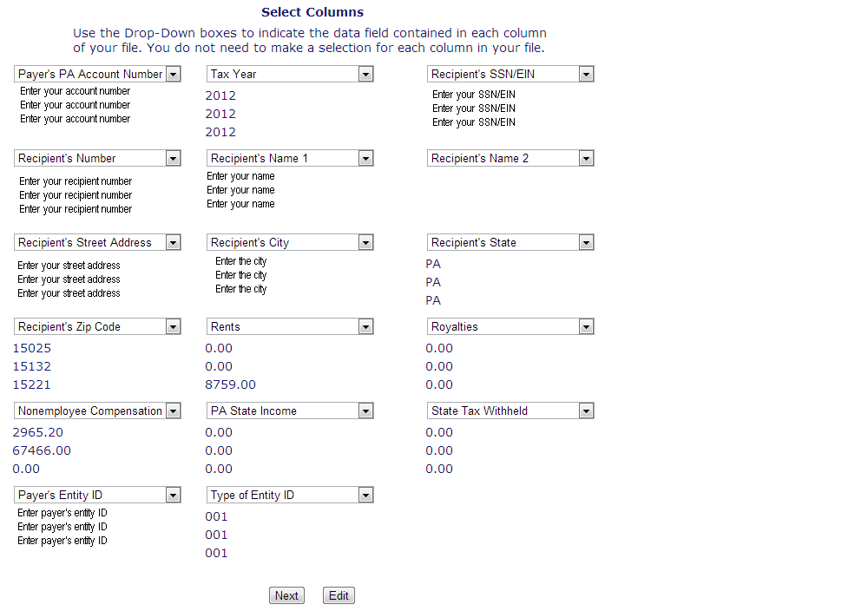The image size is (868, 611).
Task: Open the PA State Income dropdown
Action: [365, 411]
